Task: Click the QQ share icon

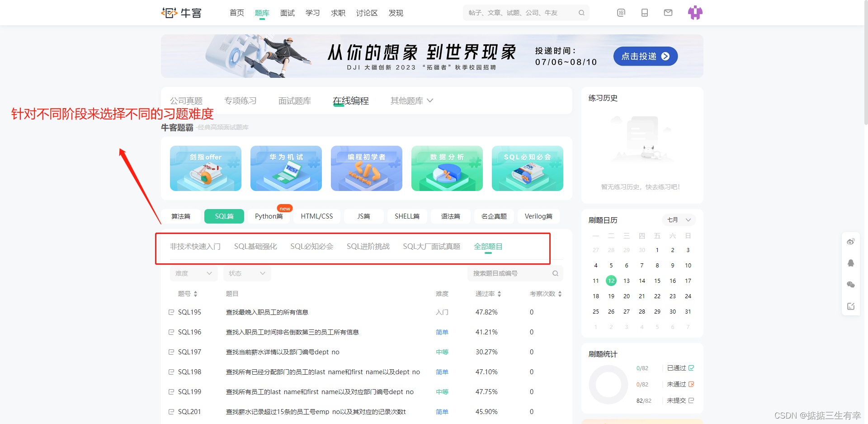Action: click(851, 263)
